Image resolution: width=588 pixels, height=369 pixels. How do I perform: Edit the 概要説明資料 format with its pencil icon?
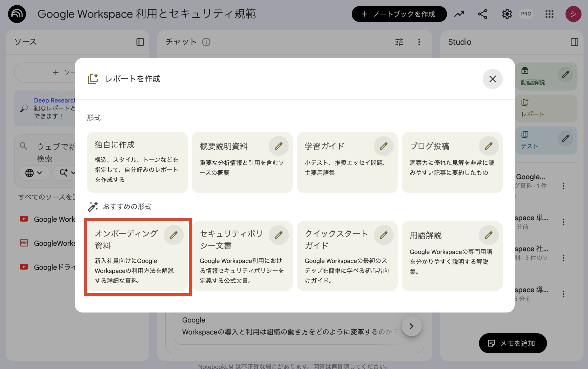279,146
